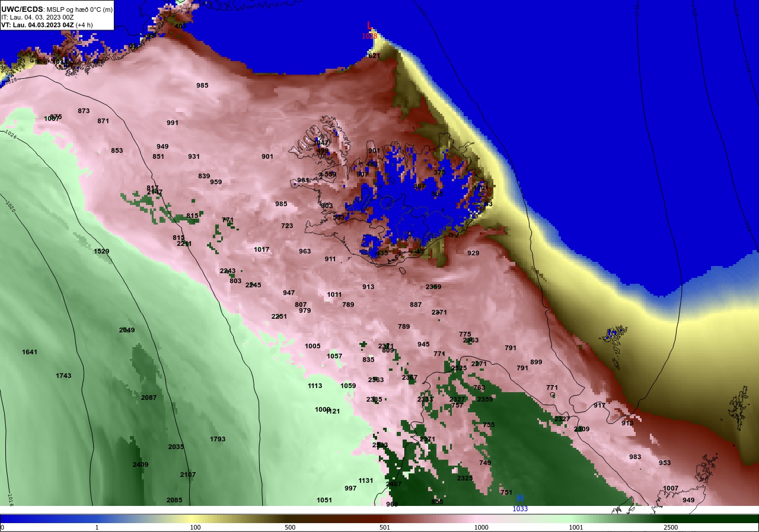Click the 1033 pressure value under H
The height and width of the screenshot is (532, 759).
pyautogui.click(x=520, y=509)
